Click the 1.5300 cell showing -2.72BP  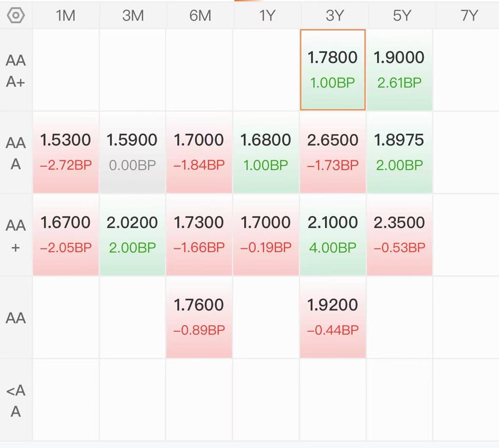[66, 152]
